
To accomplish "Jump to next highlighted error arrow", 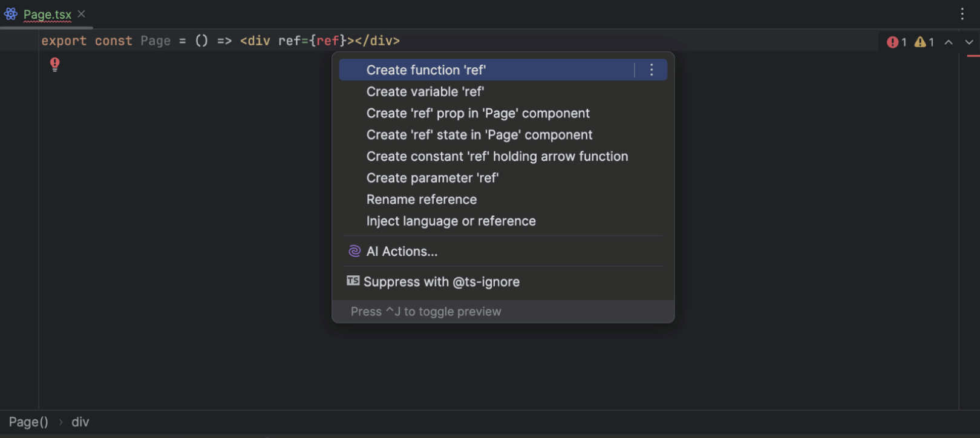I will [969, 42].
